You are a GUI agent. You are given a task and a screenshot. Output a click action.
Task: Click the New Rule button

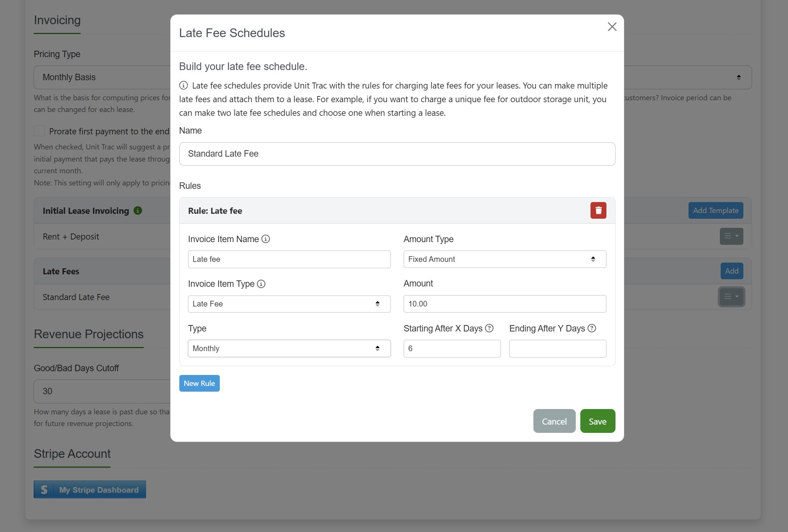(x=199, y=383)
